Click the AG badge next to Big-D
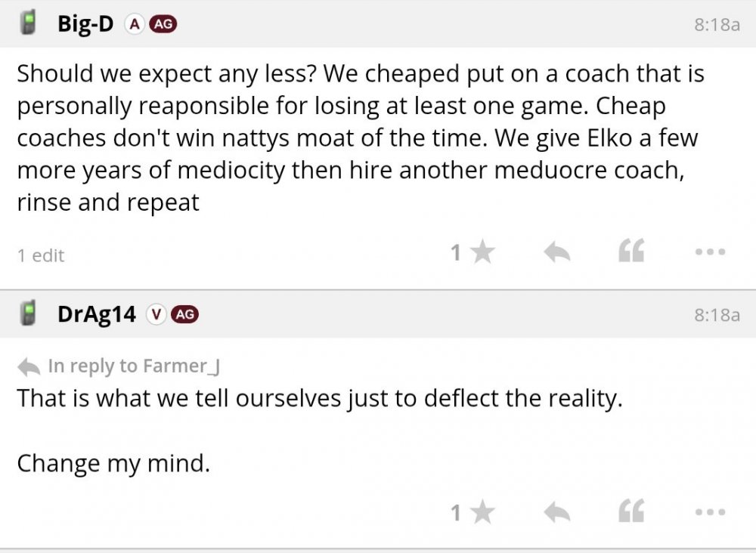 [x=163, y=24]
